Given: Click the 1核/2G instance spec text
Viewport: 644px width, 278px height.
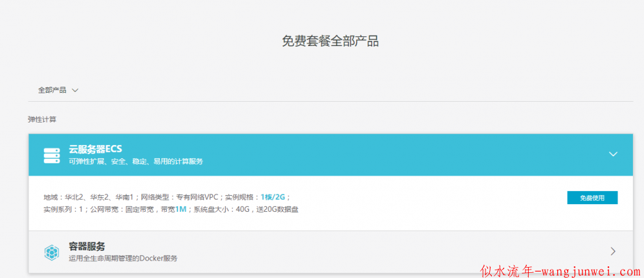Looking at the screenshot, I should pos(272,197).
